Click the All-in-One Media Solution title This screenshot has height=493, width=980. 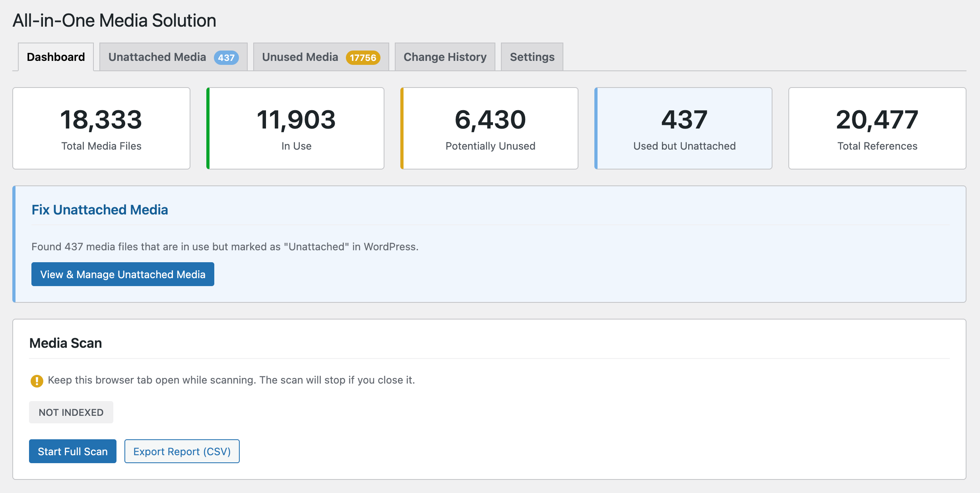tap(114, 20)
